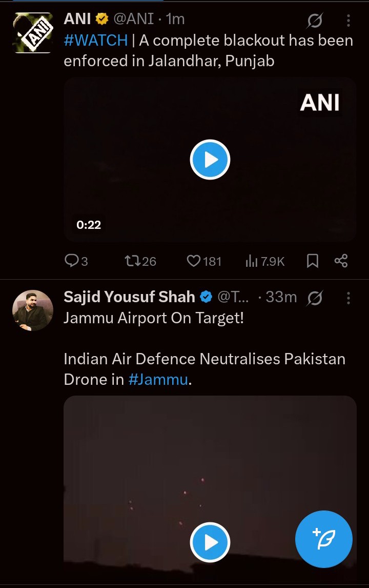Open ANI profile avatar

click(33, 32)
